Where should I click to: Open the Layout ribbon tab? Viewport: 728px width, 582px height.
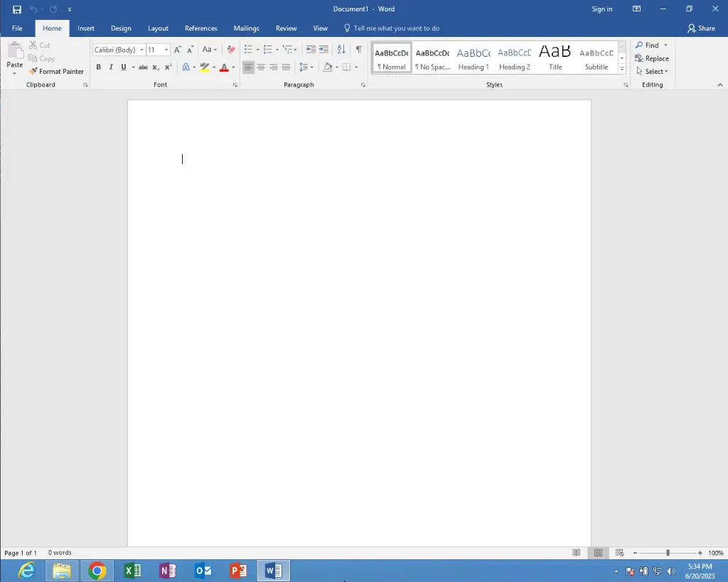pyautogui.click(x=158, y=28)
